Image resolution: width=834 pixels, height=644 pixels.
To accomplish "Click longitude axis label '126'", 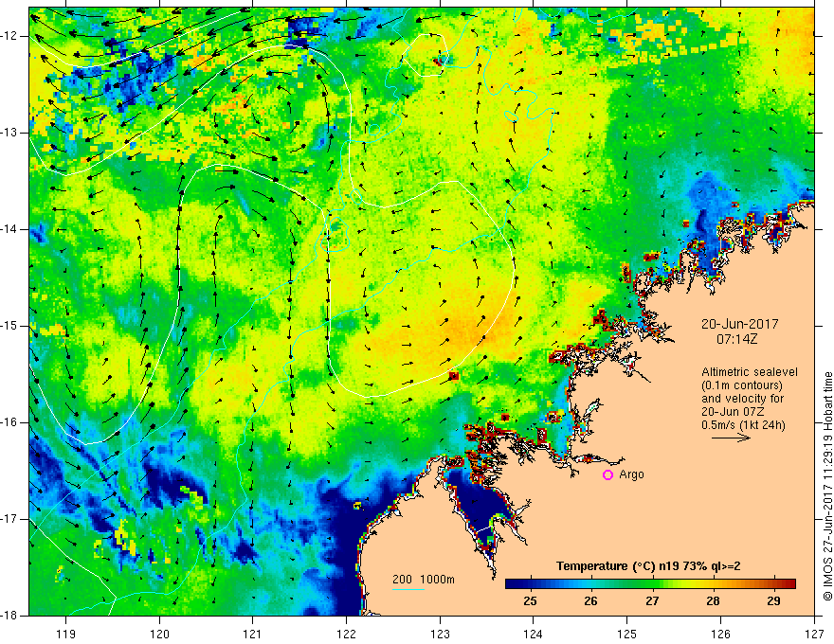I will (720, 634).
